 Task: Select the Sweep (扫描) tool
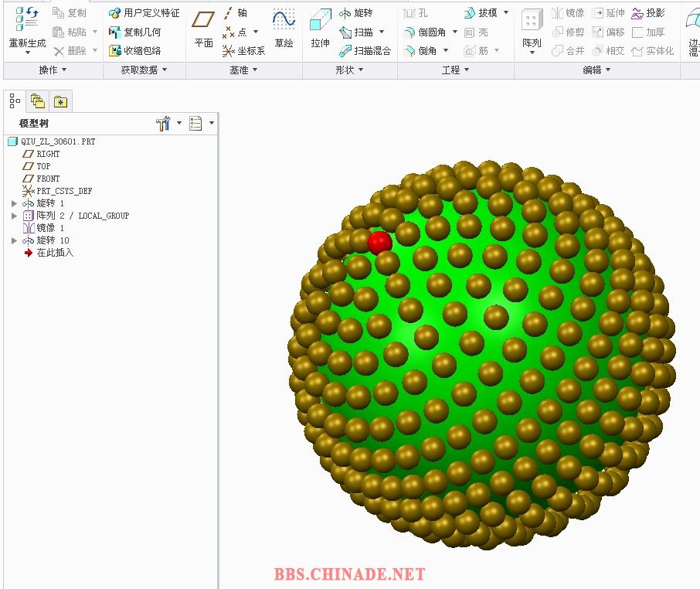pyautogui.click(x=356, y=32)
